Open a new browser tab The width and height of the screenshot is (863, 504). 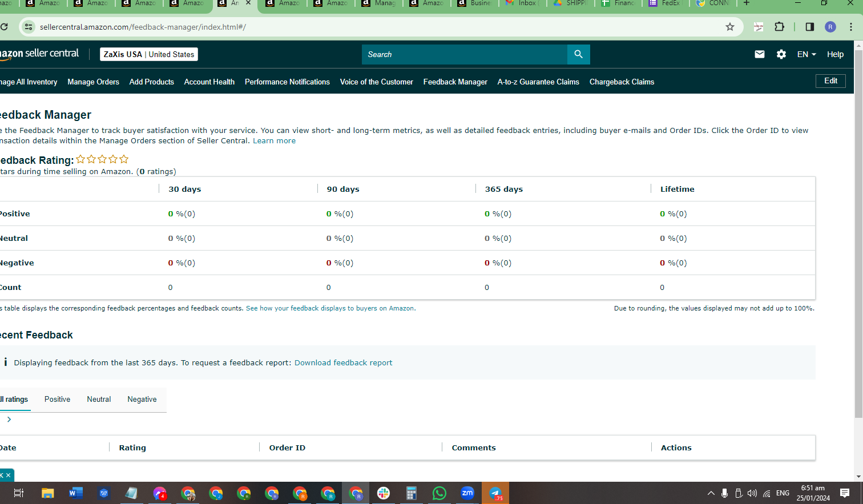click(x=746, y=3)
